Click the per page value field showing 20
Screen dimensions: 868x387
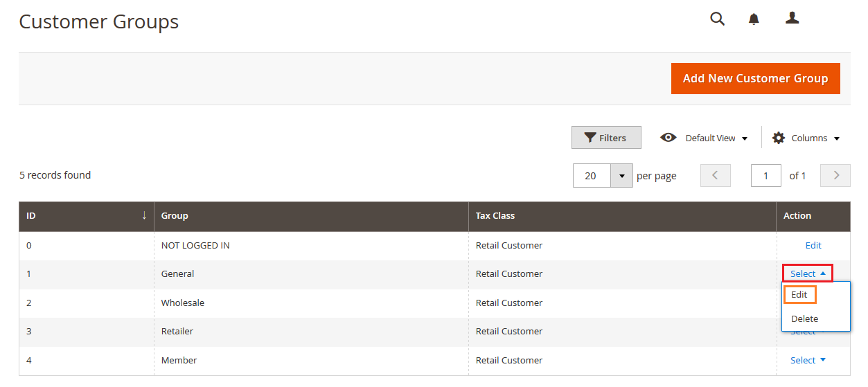pos(592,176)
